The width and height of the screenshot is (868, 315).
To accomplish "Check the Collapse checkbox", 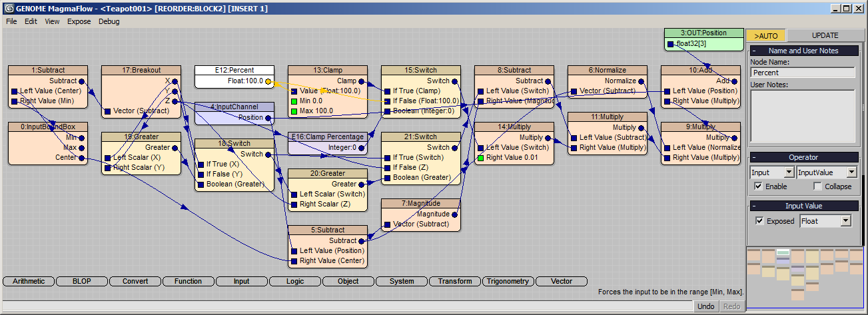I will coord(817,186).
